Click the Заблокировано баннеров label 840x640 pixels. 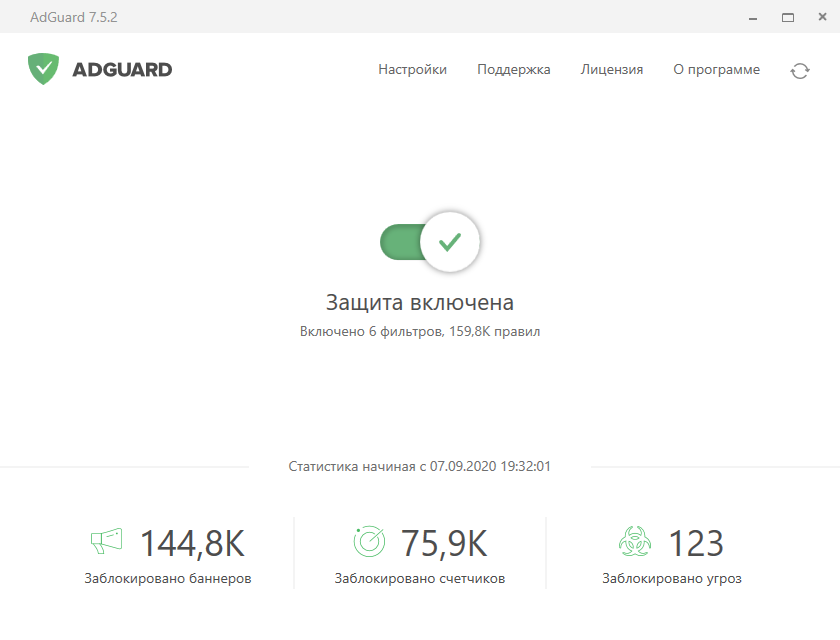pos(168,578)
